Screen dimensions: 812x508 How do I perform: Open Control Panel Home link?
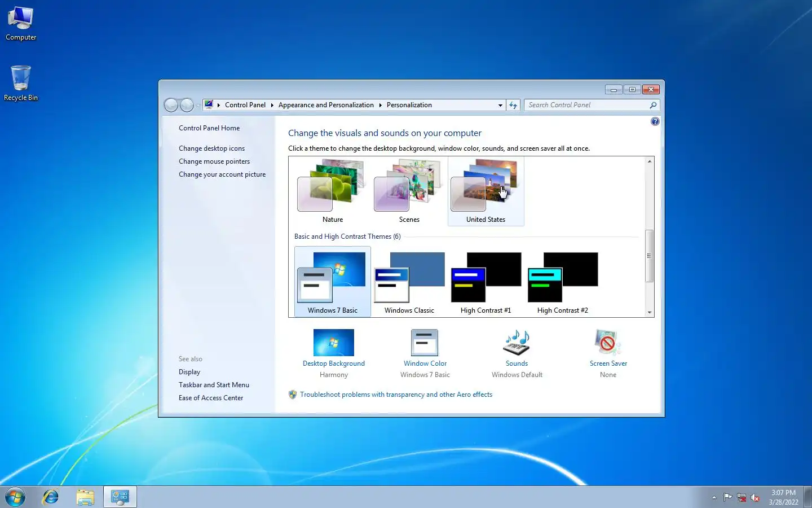209,128
